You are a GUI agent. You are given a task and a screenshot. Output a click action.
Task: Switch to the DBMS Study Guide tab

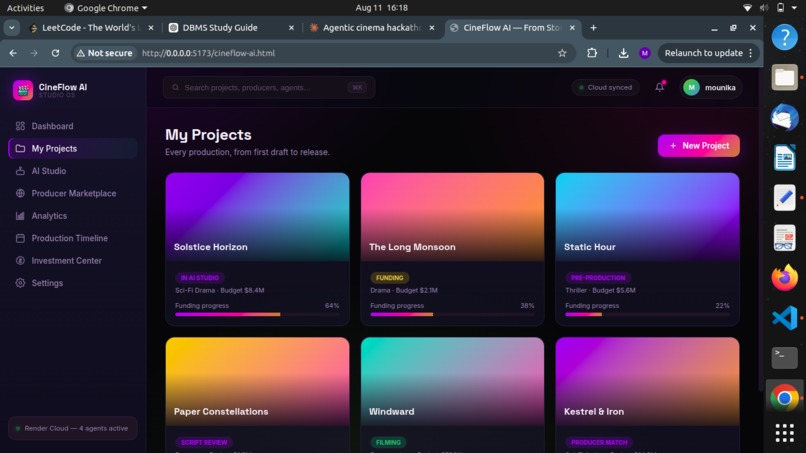coord(231,28)
